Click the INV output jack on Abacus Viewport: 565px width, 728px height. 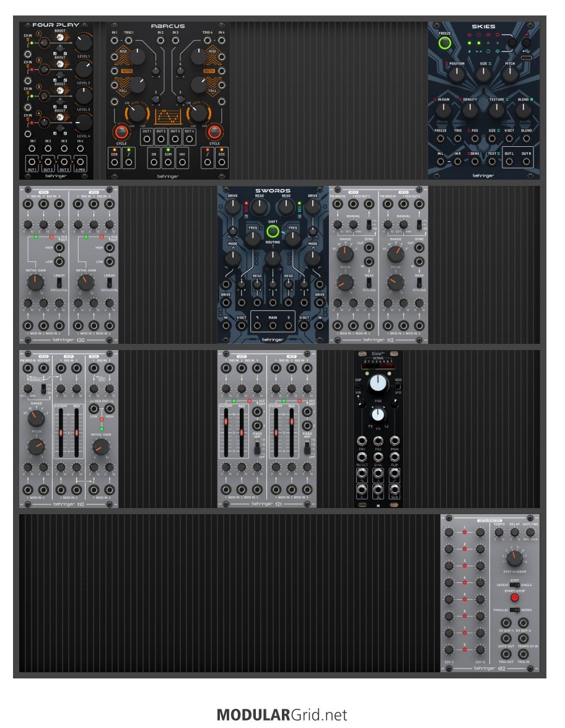pos(182,162)
